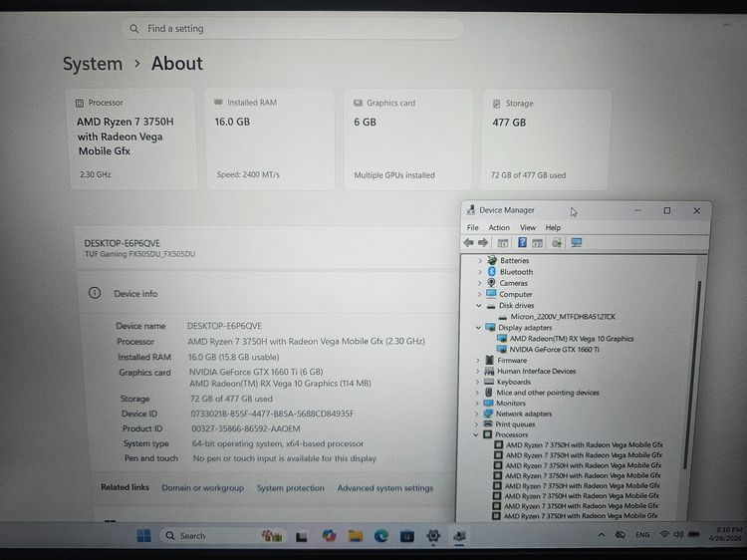Open Microsoft Store from the taskbar
Screen dimensions: 747x560
click(x=406, y=536)
